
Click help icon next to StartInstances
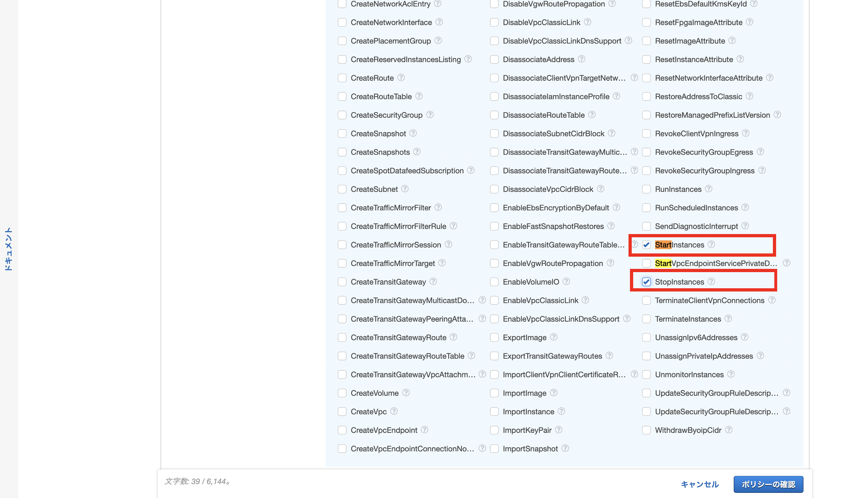coord(711,244)
